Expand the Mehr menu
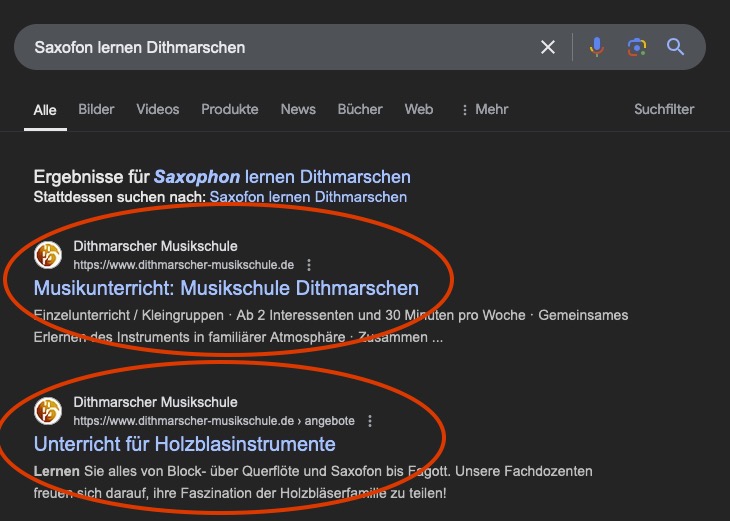Screen dimensions: 730x521 [x=485, y=109]
